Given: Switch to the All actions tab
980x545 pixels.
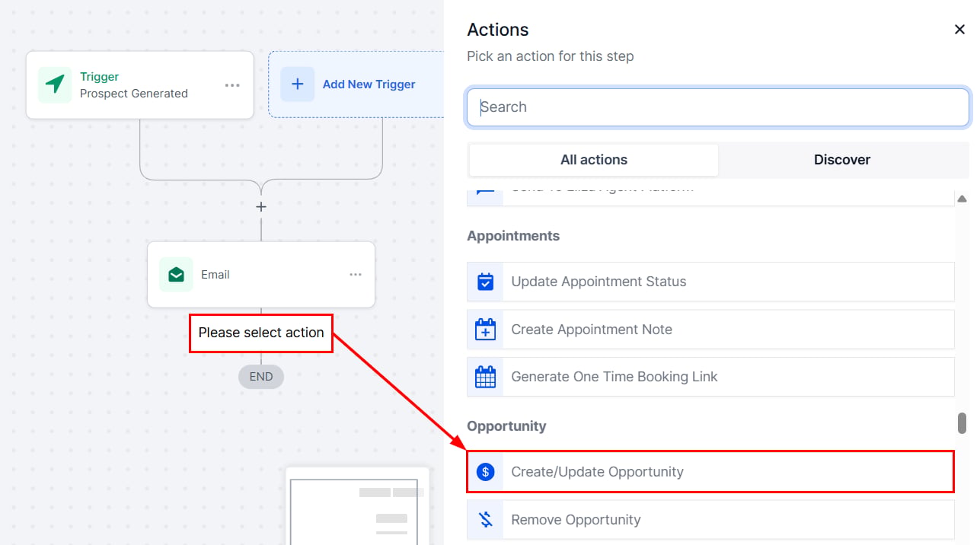Looking at the screenshot, I should click(594, 160).
